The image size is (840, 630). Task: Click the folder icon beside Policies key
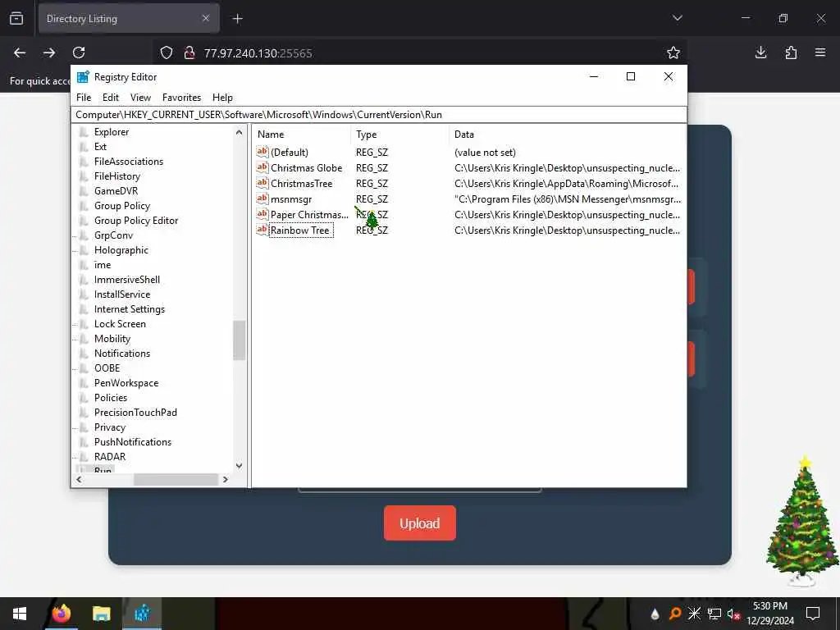point(84,398)
